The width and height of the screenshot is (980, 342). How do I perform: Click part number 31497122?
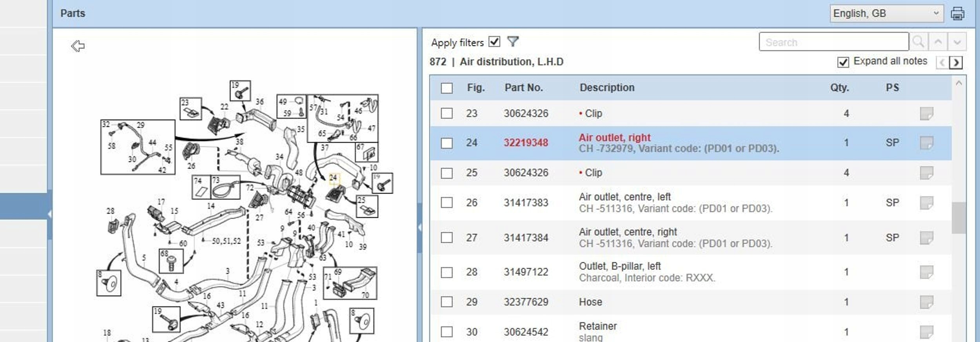(x=526, y=272)
